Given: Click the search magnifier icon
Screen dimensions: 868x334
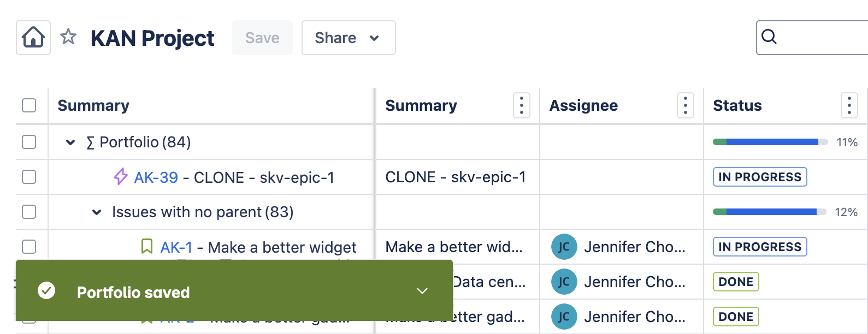Looking at the screenshot, I should coord(770,37).
